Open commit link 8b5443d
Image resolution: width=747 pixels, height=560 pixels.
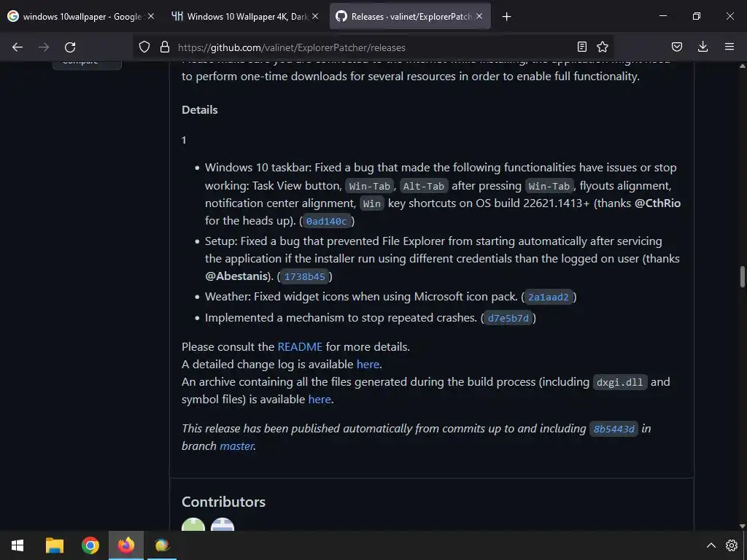[x=614, y=429]
